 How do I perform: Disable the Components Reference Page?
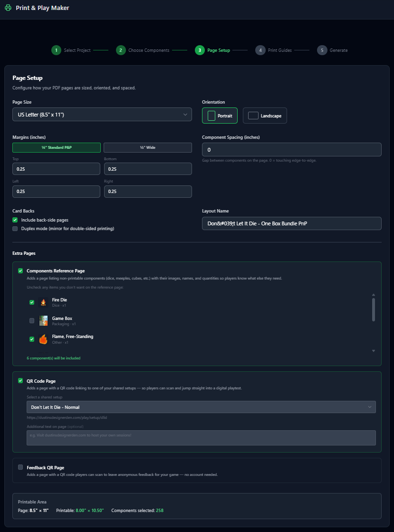[20, 271]
